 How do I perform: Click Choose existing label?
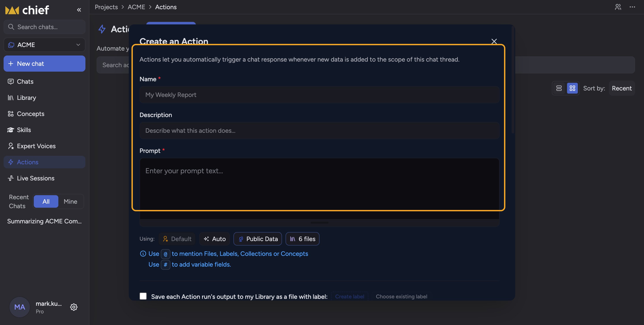[x=401, y=297]
